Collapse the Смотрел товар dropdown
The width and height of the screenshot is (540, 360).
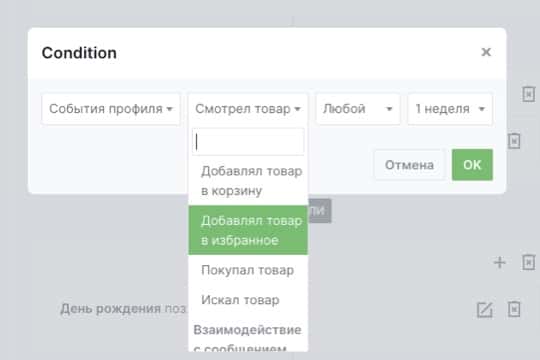248,109
